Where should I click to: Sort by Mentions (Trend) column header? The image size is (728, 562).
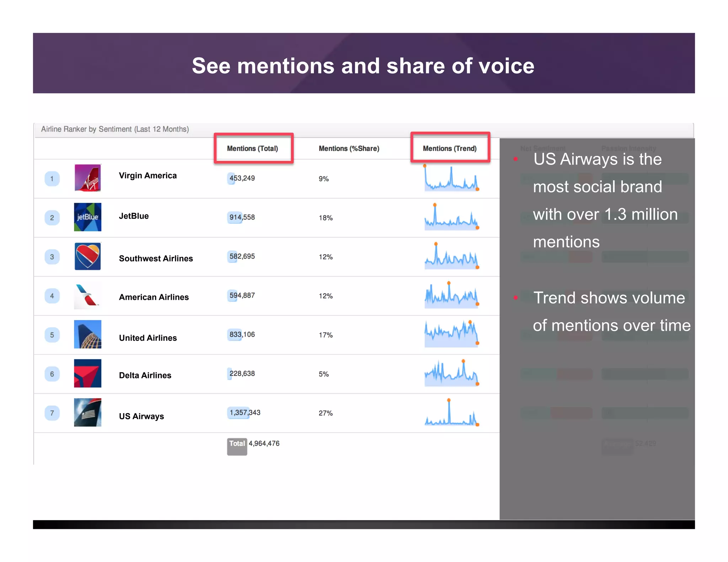pos(450,148)
